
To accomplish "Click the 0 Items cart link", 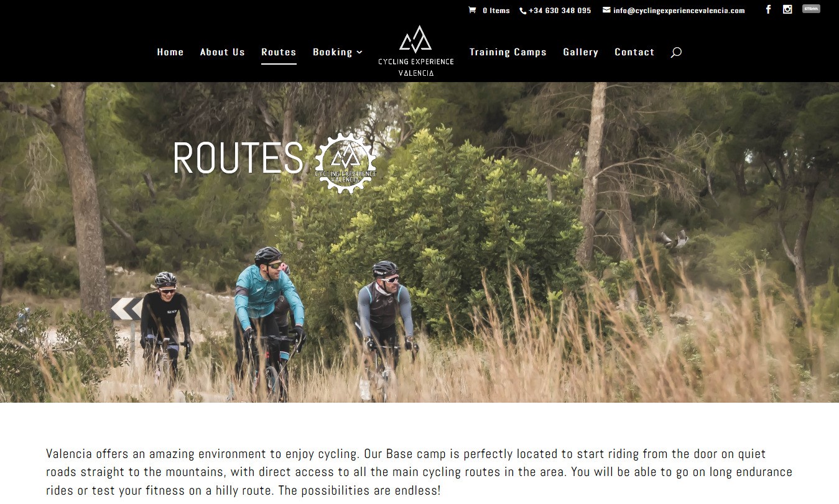I will (x=496, y=11).
